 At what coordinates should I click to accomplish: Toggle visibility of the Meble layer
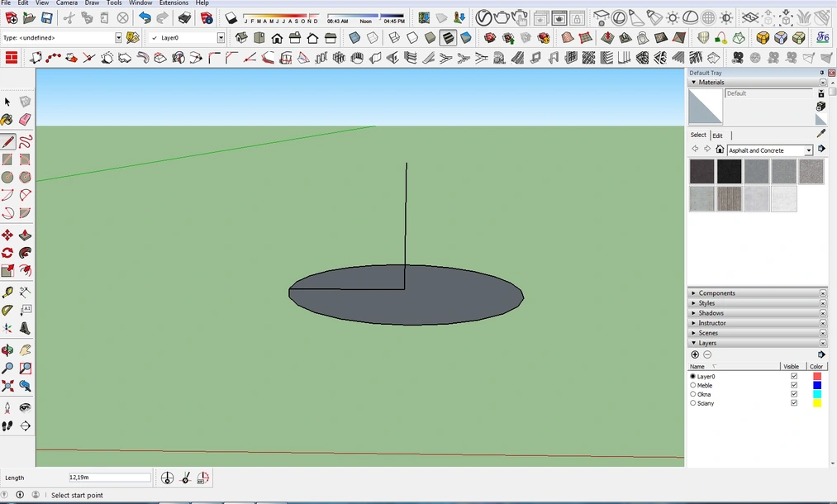click(792, 385)
